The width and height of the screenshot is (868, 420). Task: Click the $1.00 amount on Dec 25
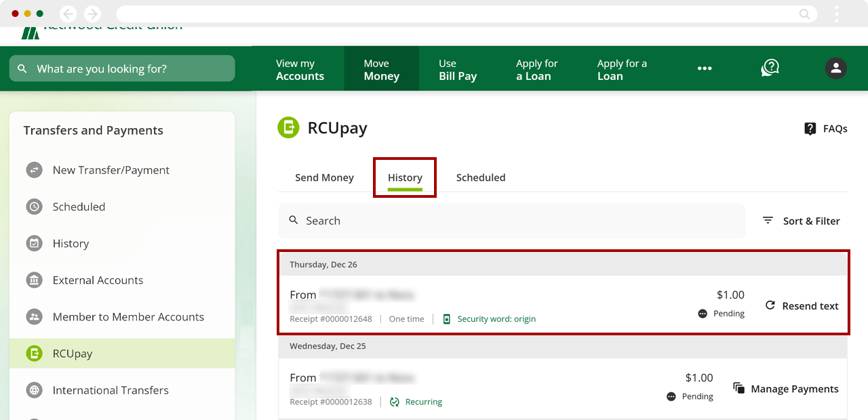(x=699, y=377)
